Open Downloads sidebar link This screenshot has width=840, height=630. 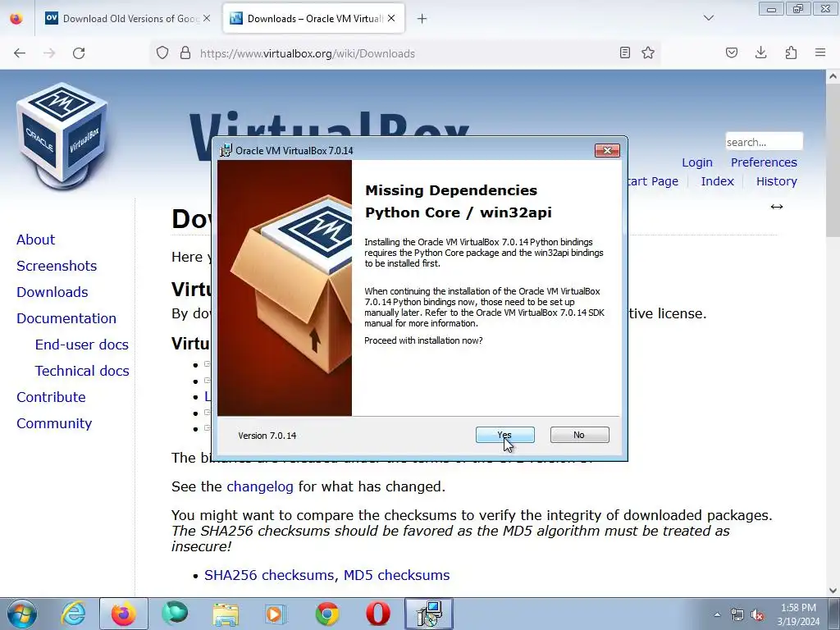click(x=52, y=292)
